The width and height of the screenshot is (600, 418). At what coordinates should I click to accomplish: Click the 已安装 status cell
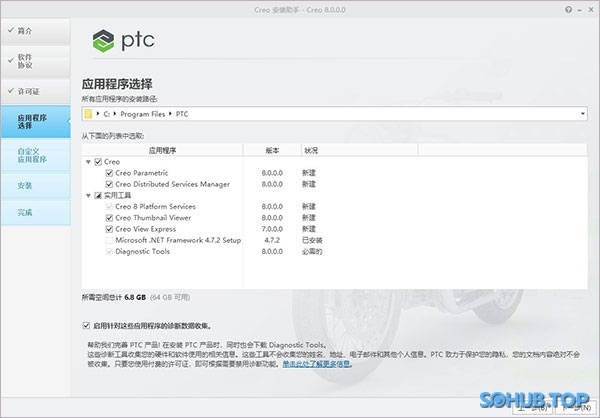tap(312, 240)
